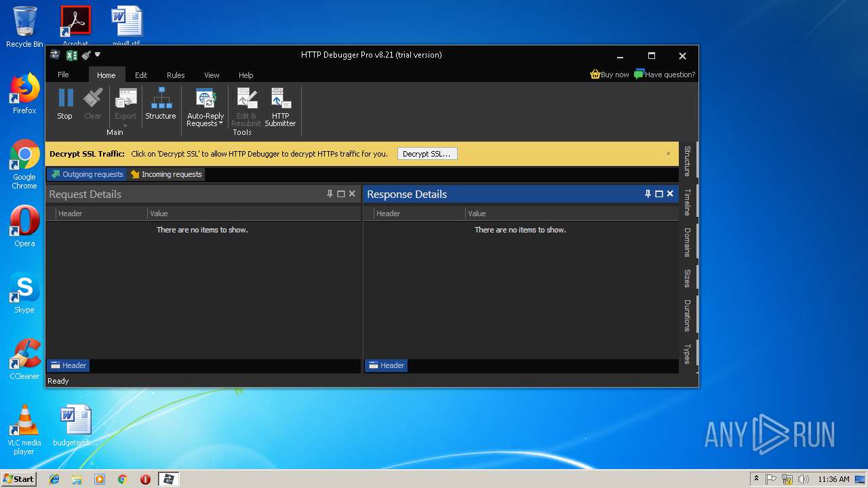Close the Request Details panel
Viewport: 868px width, 488px height.
click(352, 194)
